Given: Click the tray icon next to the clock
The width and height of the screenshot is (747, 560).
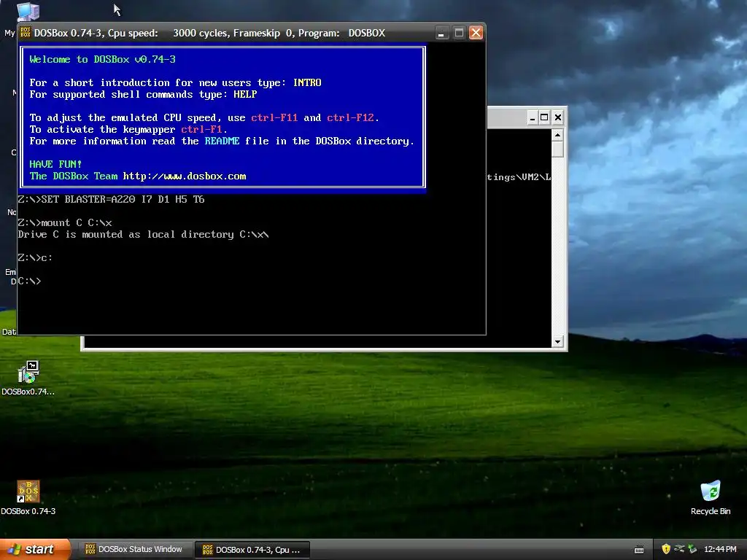Looking at the screenshot, I should pos(692,549).
